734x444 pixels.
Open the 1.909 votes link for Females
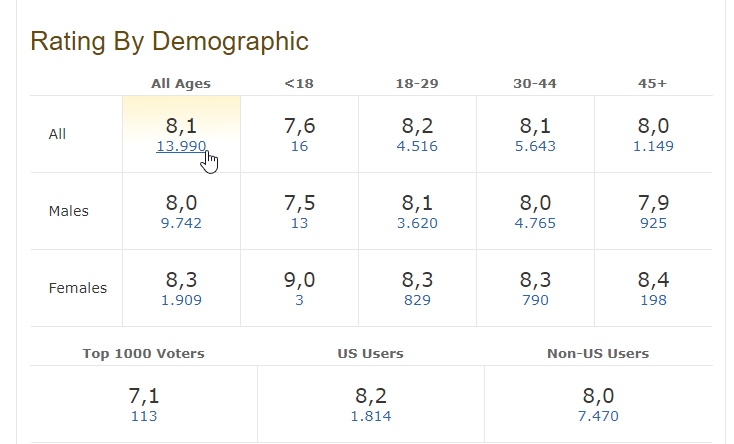[x=181, y=300]
